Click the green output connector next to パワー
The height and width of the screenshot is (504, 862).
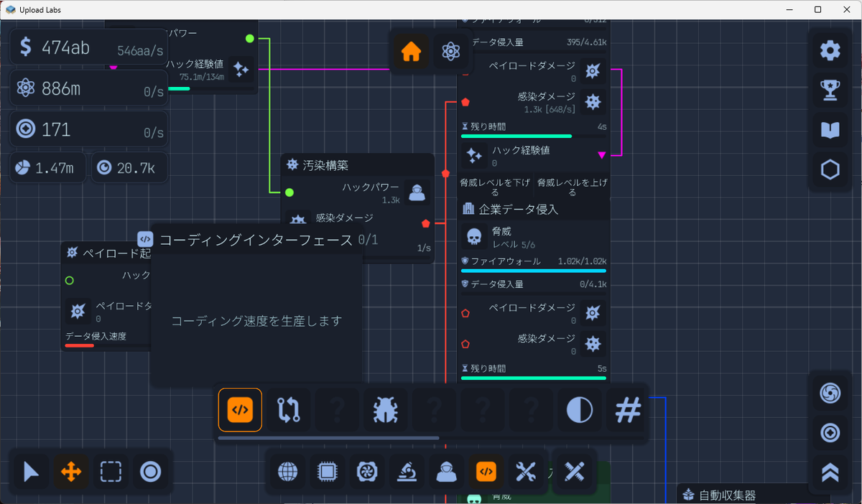(x=250, y=38)
